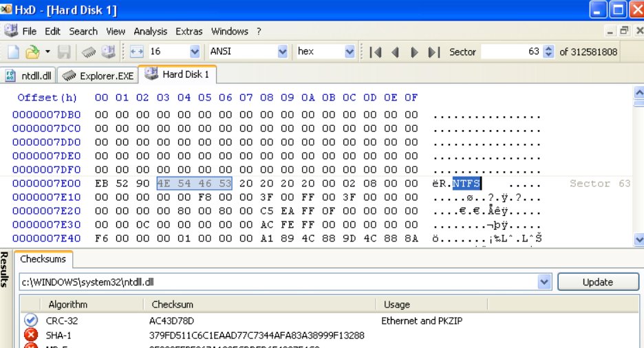Toggle the CRC-32 checksum check icon
This screenshot has height=348, width=644.
(x=30, y=320)
